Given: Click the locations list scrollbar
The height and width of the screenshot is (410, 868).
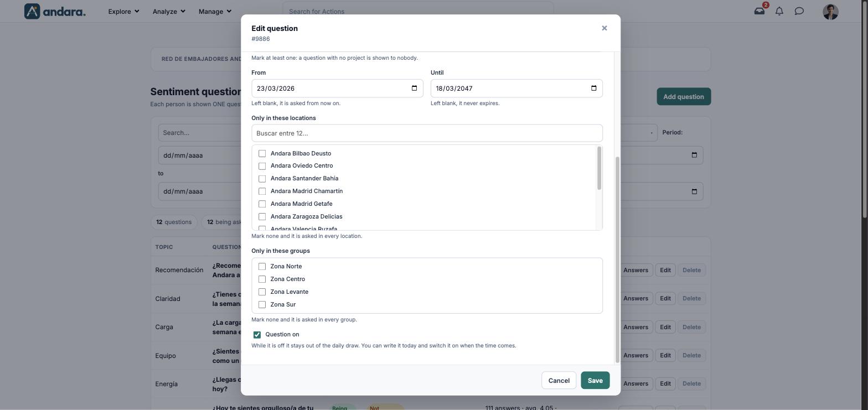Looking at the screenshot, I should pyautogui.click(x=599, y=168).
